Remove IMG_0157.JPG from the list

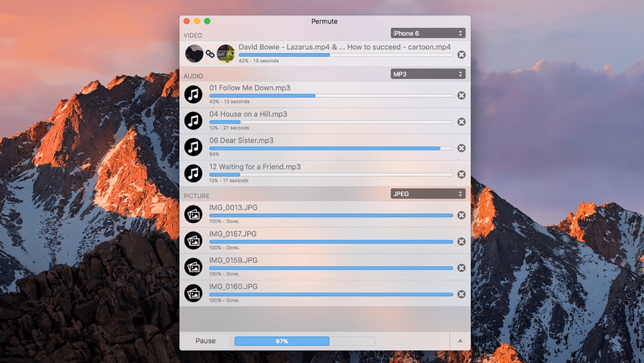(461, 242)
